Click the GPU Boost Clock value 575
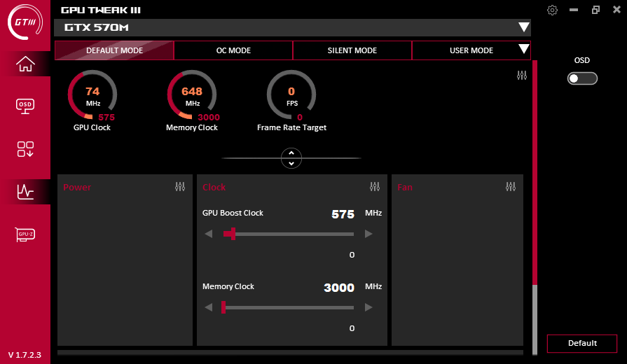Screen dimensions: 627x364 [x=343, y=214]
